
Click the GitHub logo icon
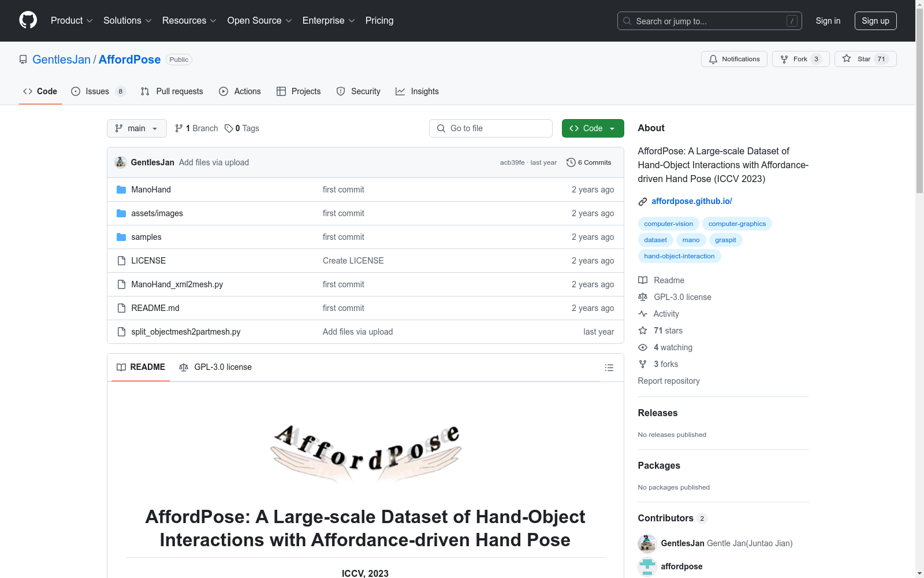28,20
